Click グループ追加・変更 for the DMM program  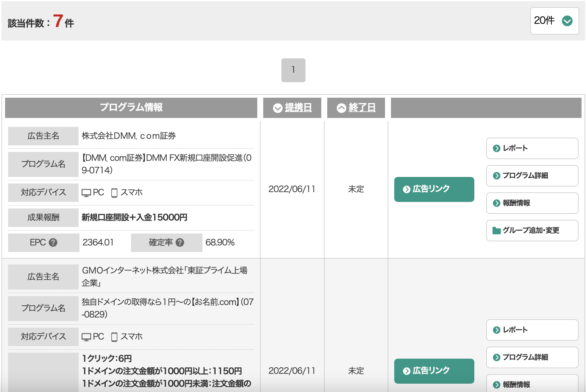(x=532, y=230)
